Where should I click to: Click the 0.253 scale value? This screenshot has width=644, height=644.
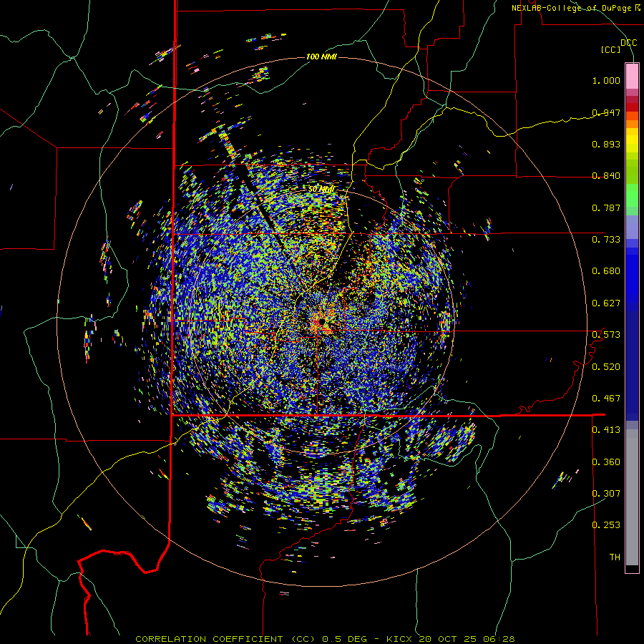click(606, 525)
